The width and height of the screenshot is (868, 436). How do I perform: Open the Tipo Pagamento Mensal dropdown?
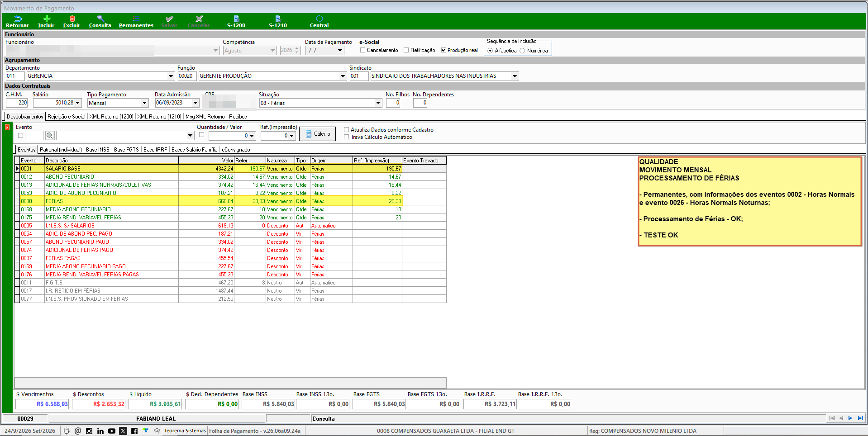coord(144,103)
